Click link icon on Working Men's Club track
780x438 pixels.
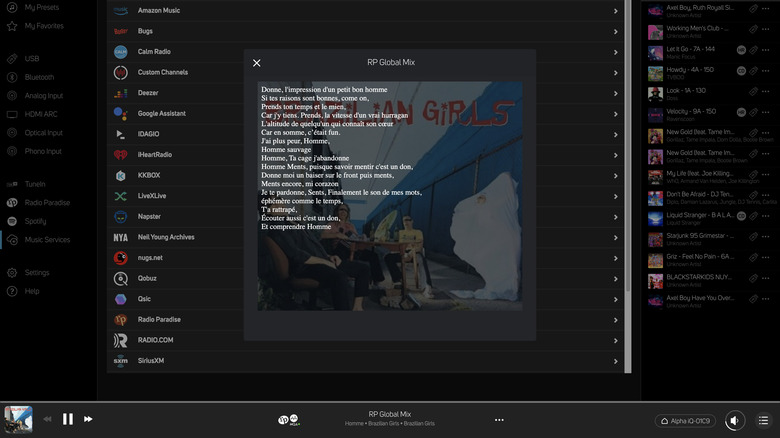[x=753, y=29]
